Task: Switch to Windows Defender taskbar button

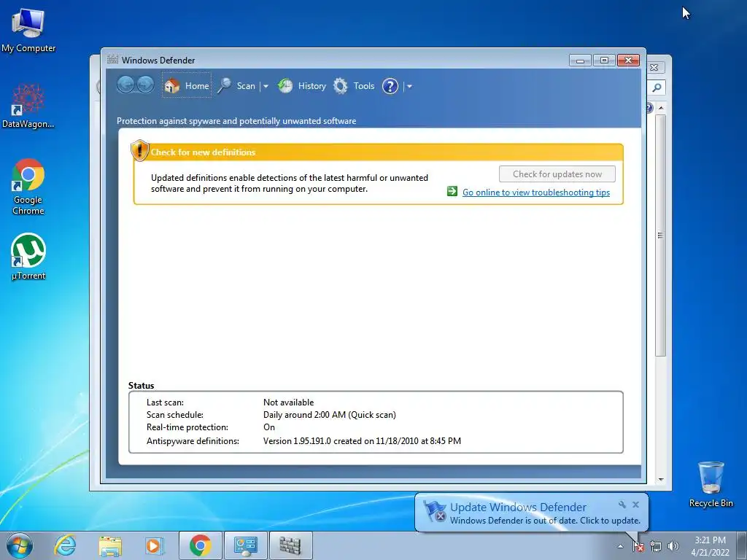Action: coord(290,545)
